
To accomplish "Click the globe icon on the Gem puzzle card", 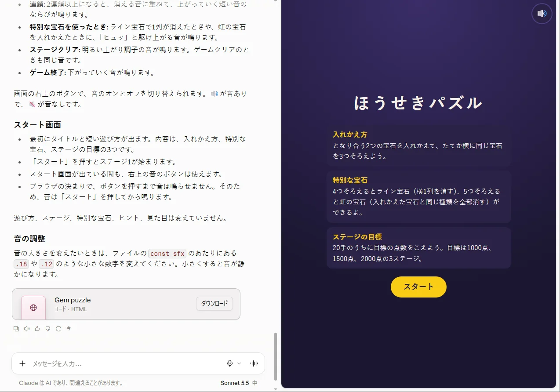I will pyautogui.click(x=33, y=308).
